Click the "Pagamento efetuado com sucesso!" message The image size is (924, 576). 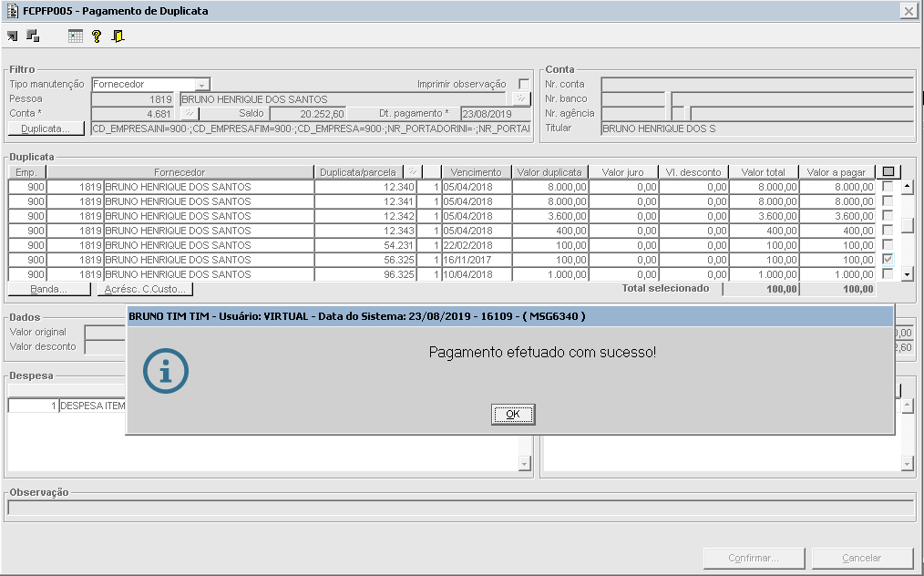542,352
